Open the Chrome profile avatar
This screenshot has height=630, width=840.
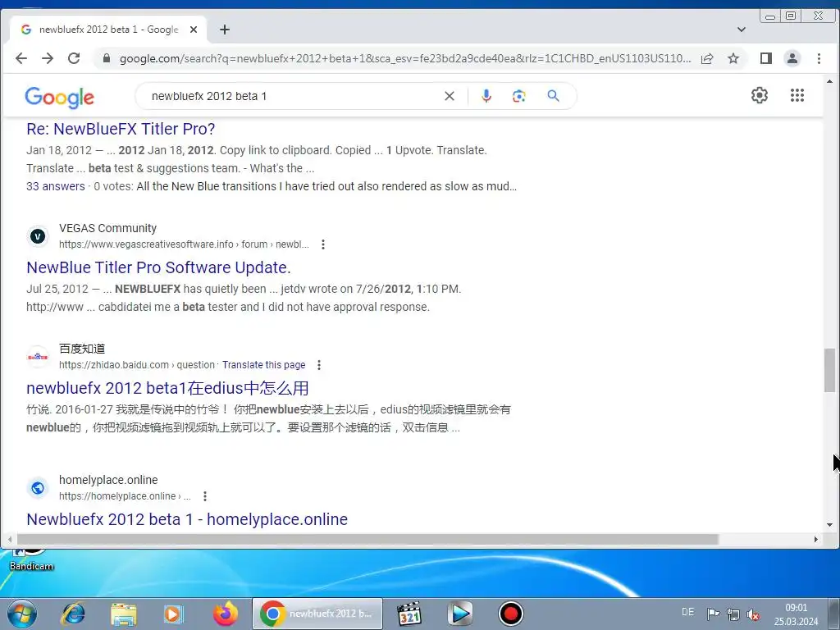[x=792, y=58]
